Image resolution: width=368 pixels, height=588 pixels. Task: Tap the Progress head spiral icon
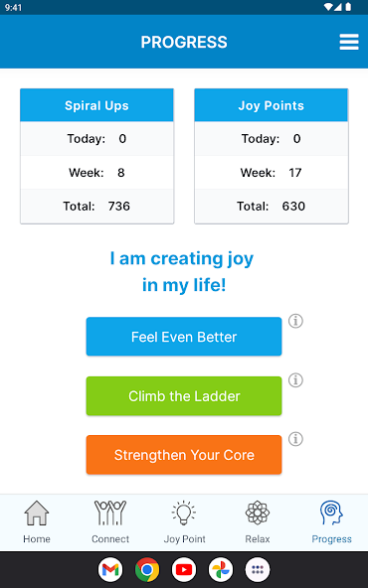[x=331, y=513]
